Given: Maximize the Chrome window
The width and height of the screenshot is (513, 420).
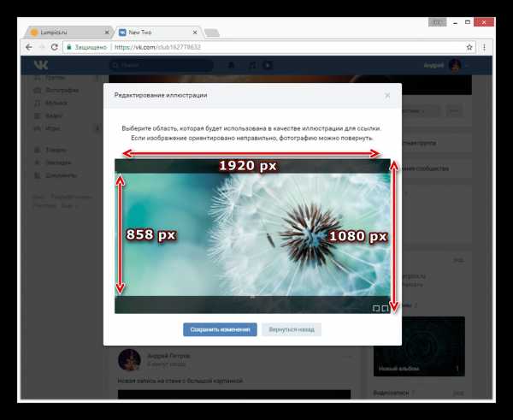Looking at the screenshot, I should click(x=468, y=22).
